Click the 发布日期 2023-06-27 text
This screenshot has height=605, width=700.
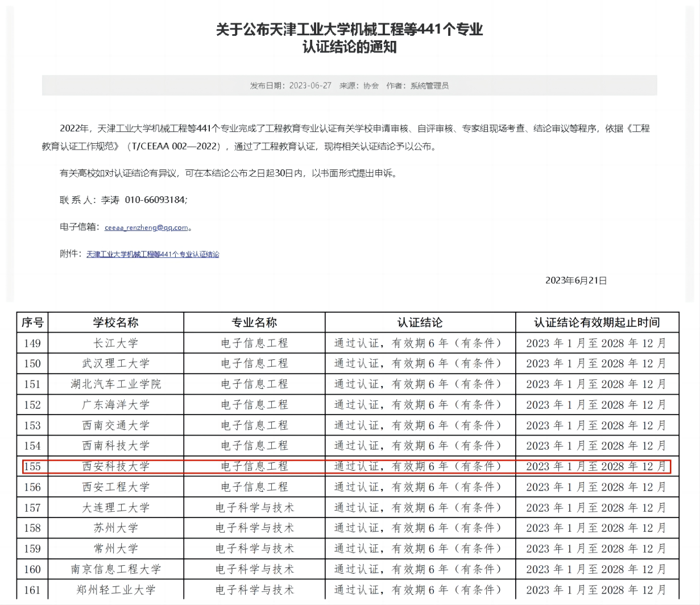(291, 86)
